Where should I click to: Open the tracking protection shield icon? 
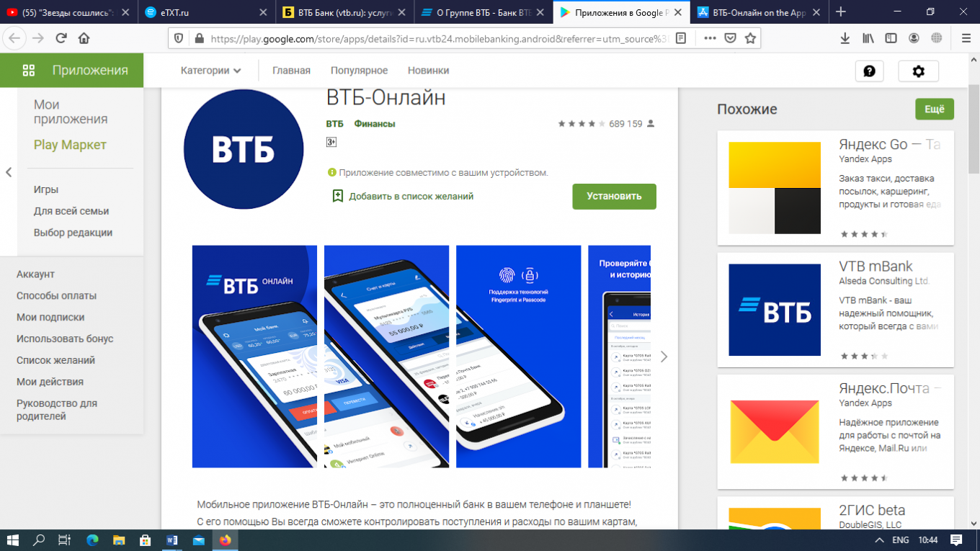(x=179, y=39)
